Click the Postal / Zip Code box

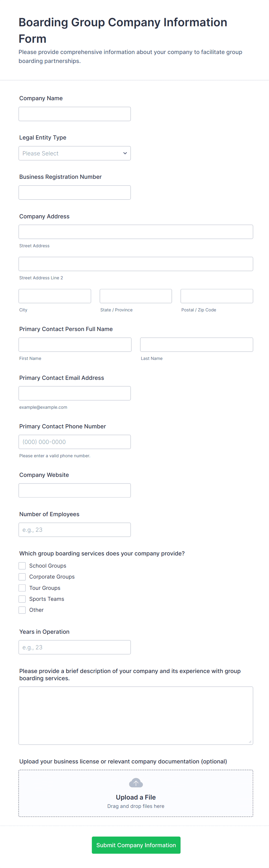tap(217, 296)
